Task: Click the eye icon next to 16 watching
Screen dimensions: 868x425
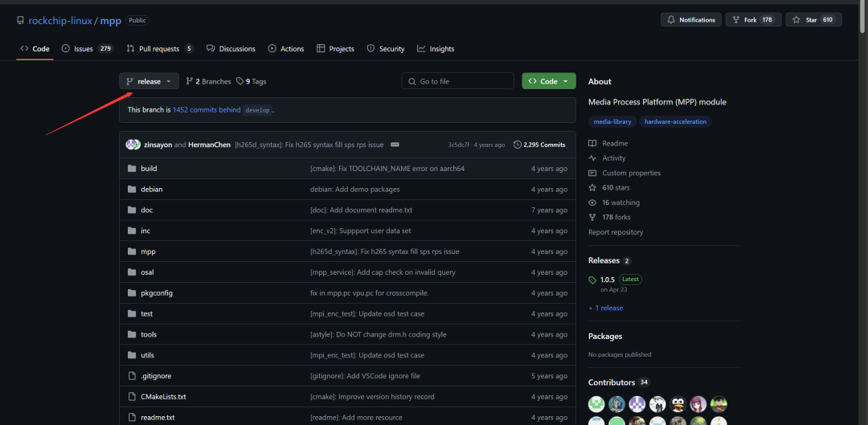Action: [592, 202]
